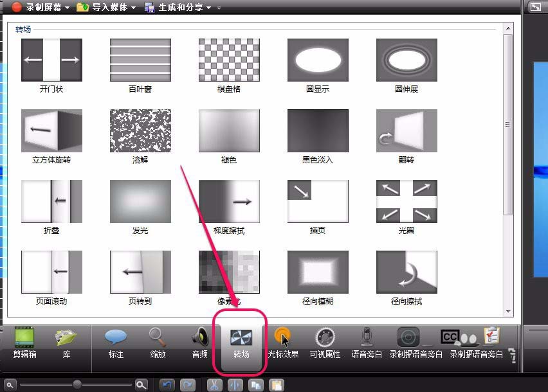Screen dimensions: 548x392
Task: Switch to the 标注 callouts tab
Action: [116, 343]
